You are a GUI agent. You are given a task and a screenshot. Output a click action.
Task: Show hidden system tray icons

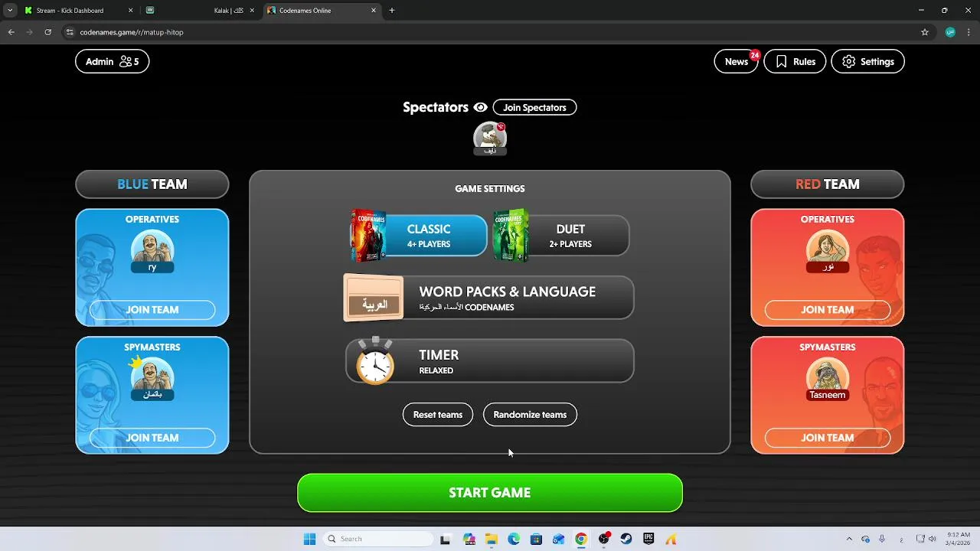(848, 539)
